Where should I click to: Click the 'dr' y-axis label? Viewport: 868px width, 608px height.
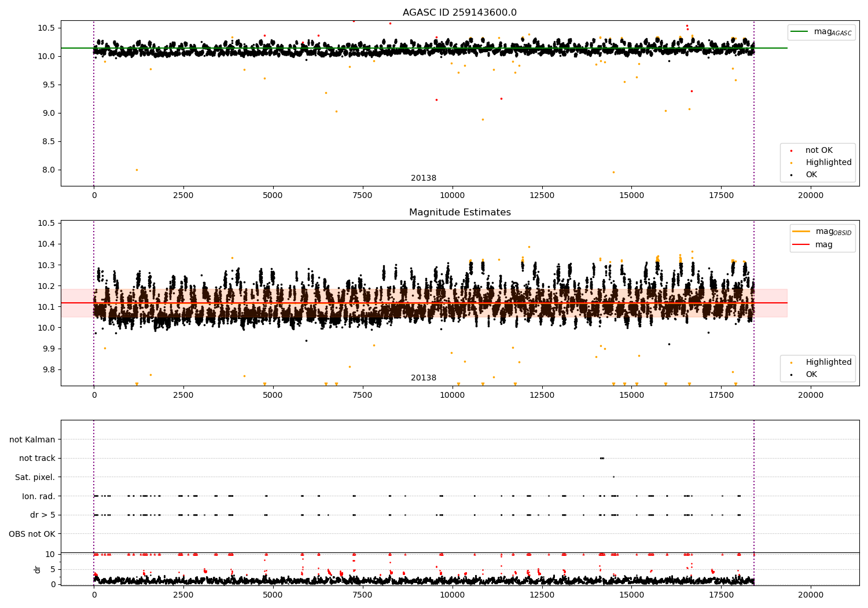point(38,569)
